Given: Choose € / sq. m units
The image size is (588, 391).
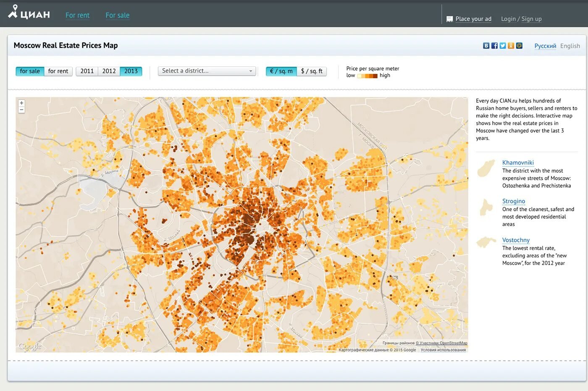Looking at the screenshot, I should (281, 71).
